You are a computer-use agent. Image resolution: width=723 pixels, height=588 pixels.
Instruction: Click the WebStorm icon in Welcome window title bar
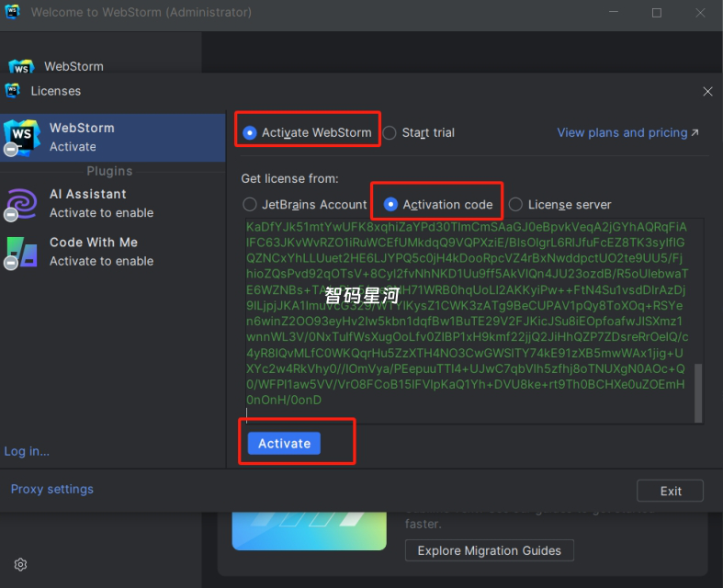tap(13, 12)
